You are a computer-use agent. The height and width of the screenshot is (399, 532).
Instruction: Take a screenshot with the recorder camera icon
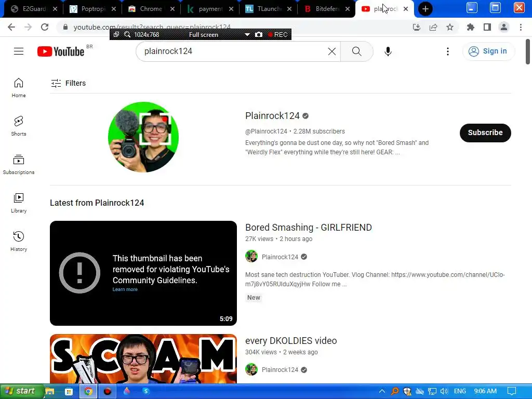(259, 35)
